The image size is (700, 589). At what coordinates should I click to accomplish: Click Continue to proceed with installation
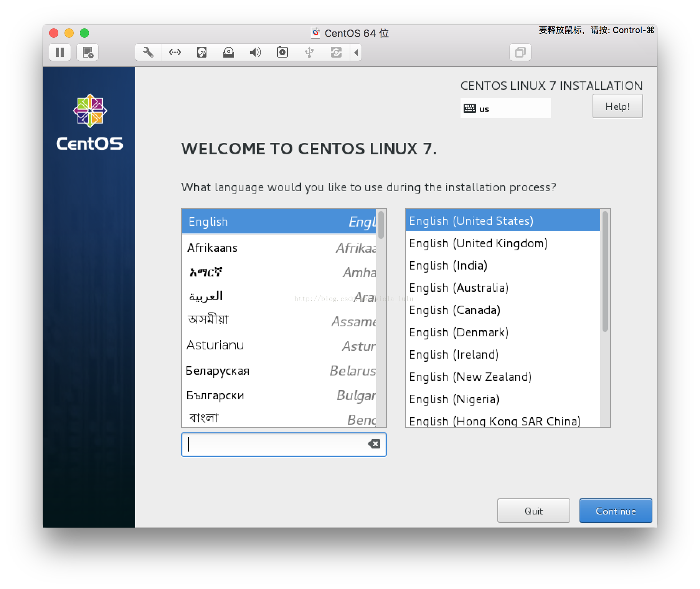click(615, 511)
